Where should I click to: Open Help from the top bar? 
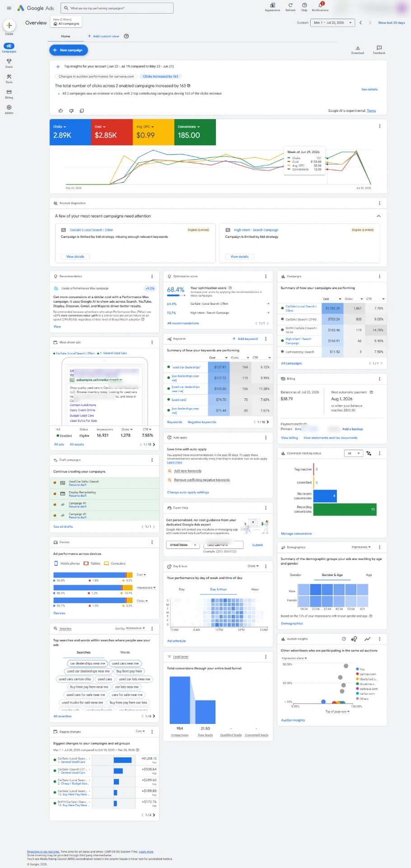point(304,7)
